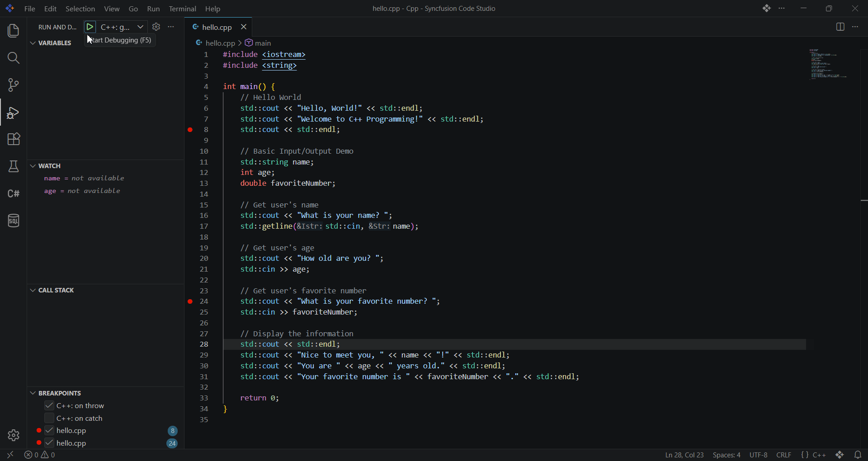
Task: Click the Syncfusion icon in title bar
Action: [766, 9]
